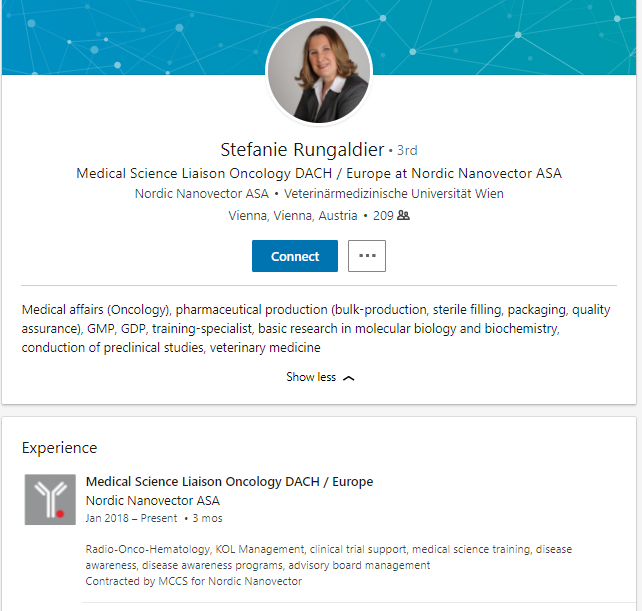Click Veterinärmedizinische Universität Wien link

click(394, 193)
